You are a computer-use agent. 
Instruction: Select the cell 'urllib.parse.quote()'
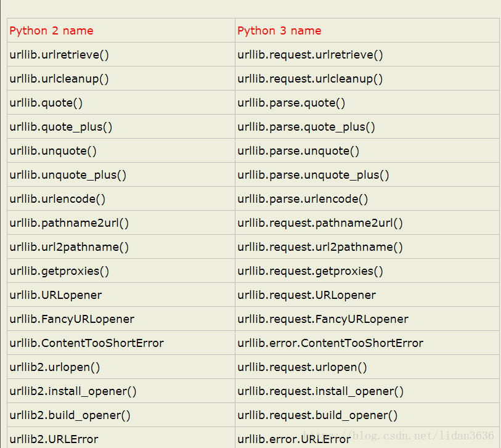(367, 102)
